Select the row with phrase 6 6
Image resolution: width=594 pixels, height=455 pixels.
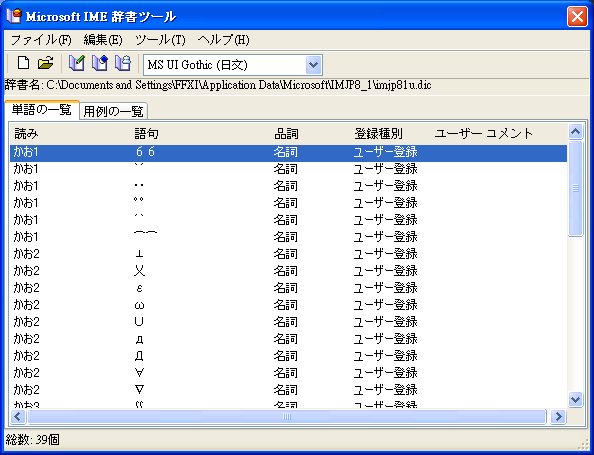tap(288, 152)
